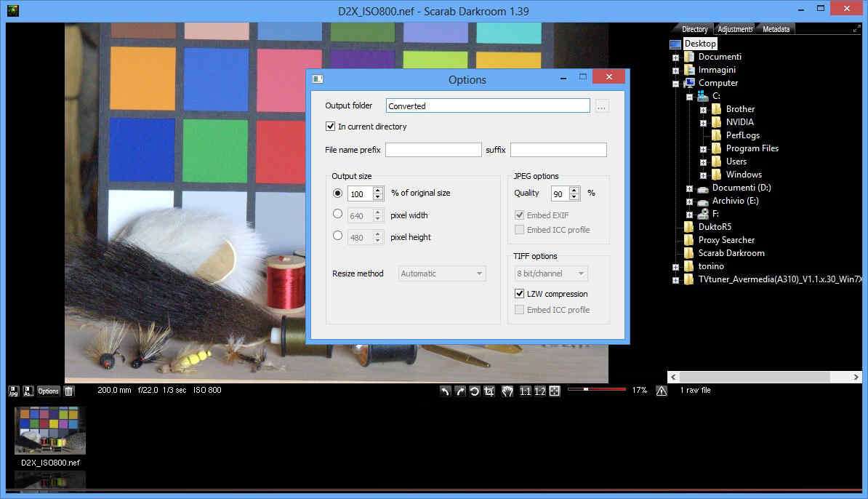
Task: Activate the hand pan tool
Action: click(507, 391)
